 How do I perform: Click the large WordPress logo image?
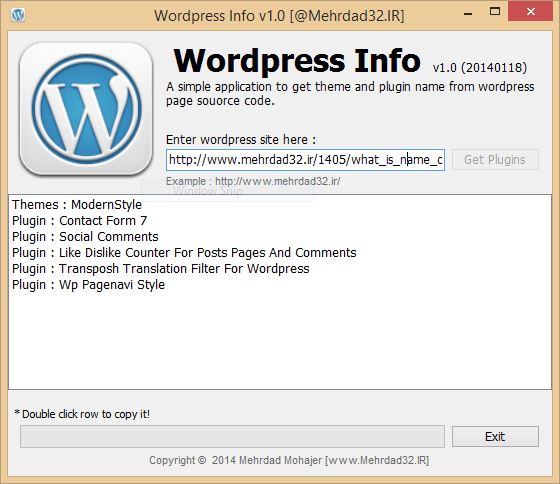pos(86,109)
